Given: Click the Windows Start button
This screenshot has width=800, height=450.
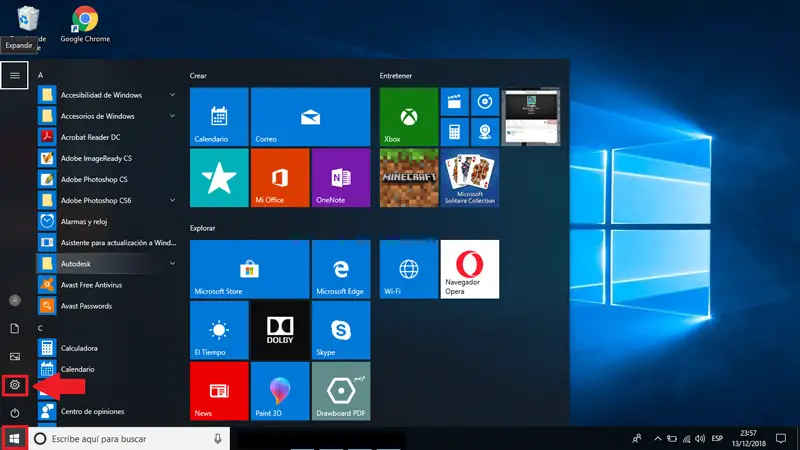Looking at the screenshot, I should coord(14,438).
